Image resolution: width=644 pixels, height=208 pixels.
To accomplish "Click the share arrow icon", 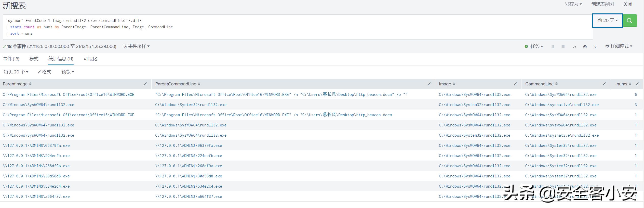I will (x=574, y=47).
